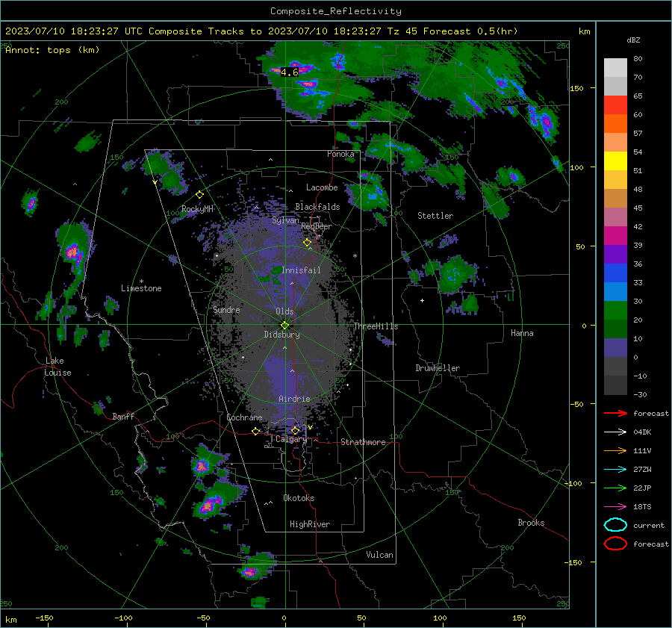This screenshot has width=672, height=628.
Task: Click the Limestone label
Action: click(141, 288)
